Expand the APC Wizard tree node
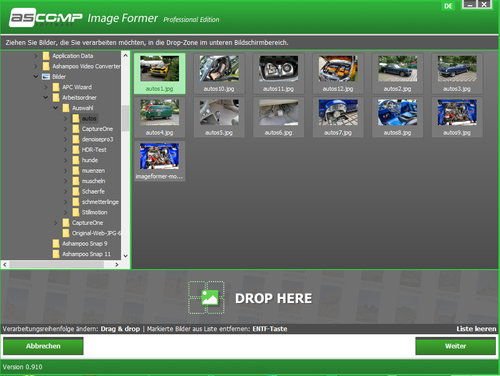 46,87
